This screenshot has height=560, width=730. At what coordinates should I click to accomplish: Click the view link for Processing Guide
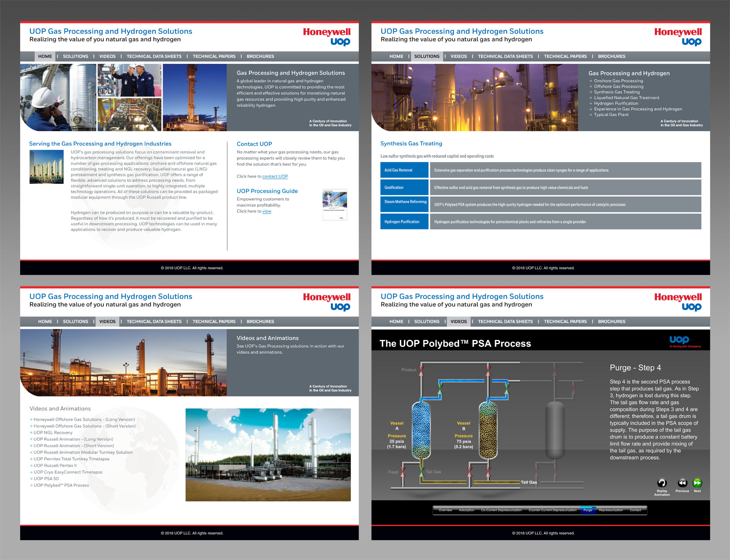click(267, 211)
